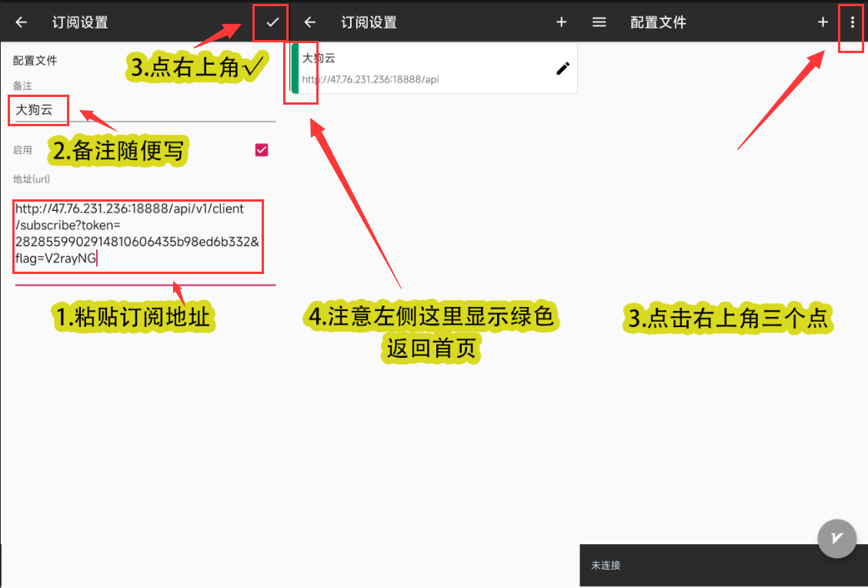The width and height of the screenshot is (868, 588).
Task: Tap the checkmark to save subscription settings
Action: pyautogui.click(x=270, y=22)
